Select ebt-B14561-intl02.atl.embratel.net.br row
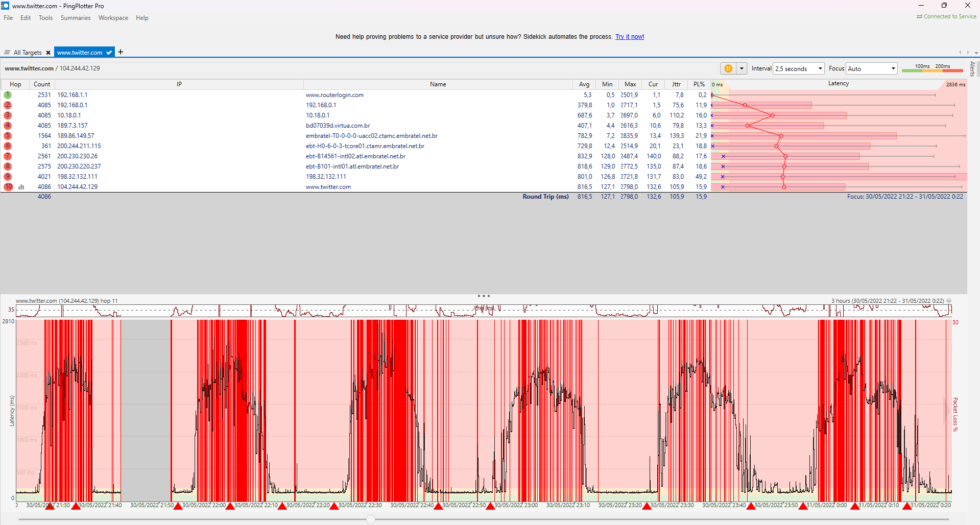980x525 pixels. (355, 156)
